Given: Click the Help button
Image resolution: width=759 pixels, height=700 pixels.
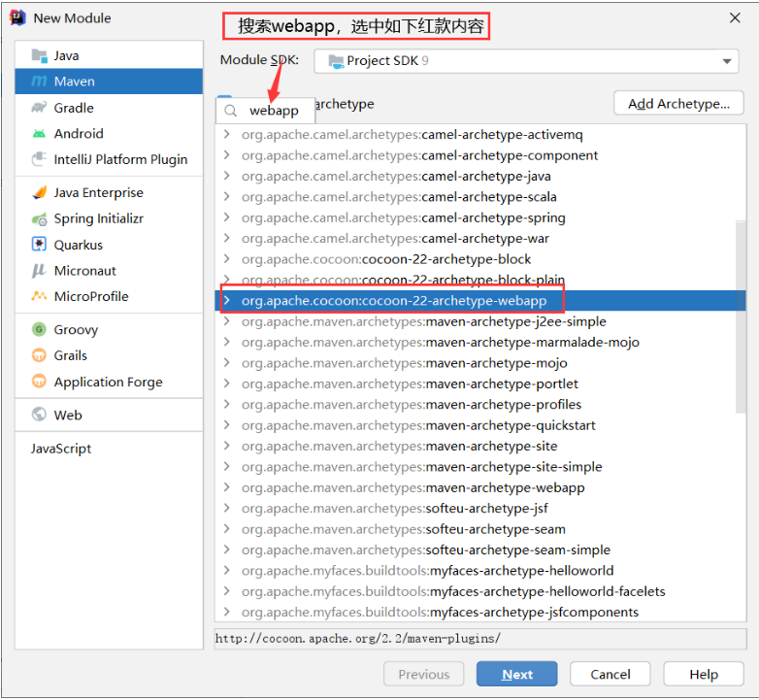Looking at the screenshot, I should [704, 674].
